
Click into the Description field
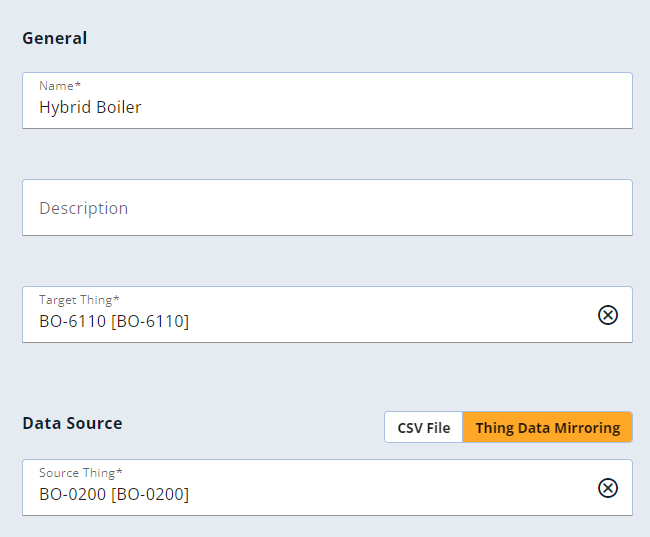coord(327,208)
